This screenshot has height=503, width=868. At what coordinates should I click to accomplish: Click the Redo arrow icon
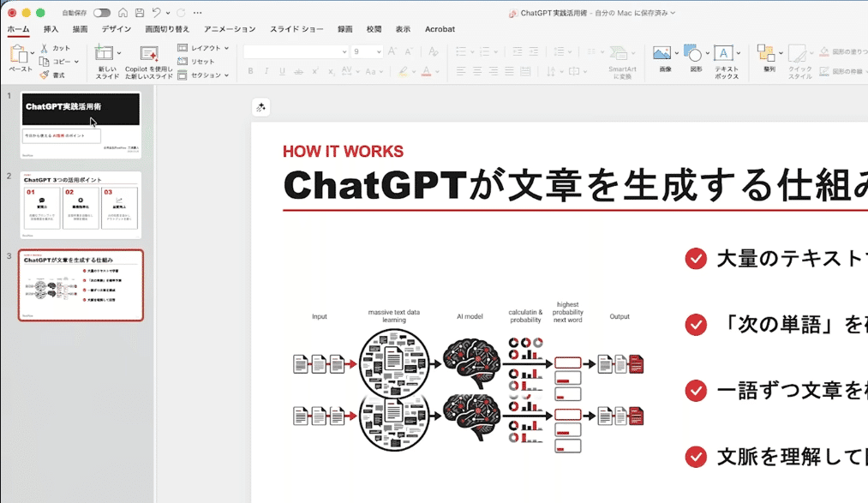(181, 13)
